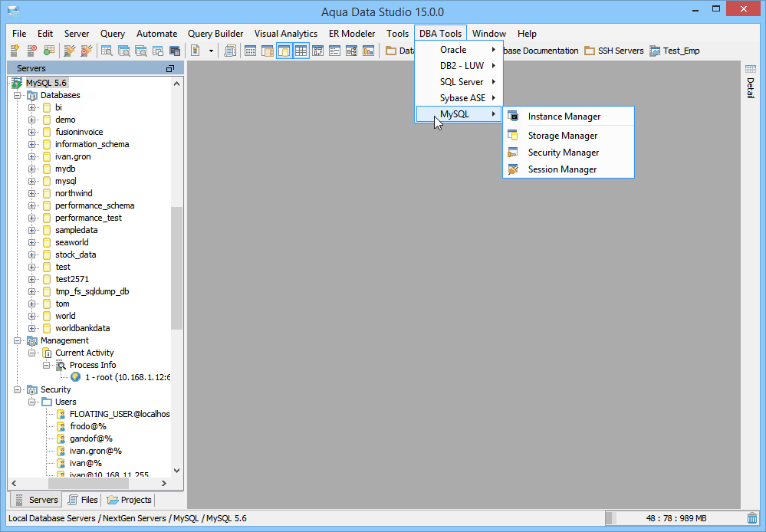This screenshot has height=532, width=766.
Task: Click the hierarchy diagram window toolbar icon
Action: click(x=351, y=51)
